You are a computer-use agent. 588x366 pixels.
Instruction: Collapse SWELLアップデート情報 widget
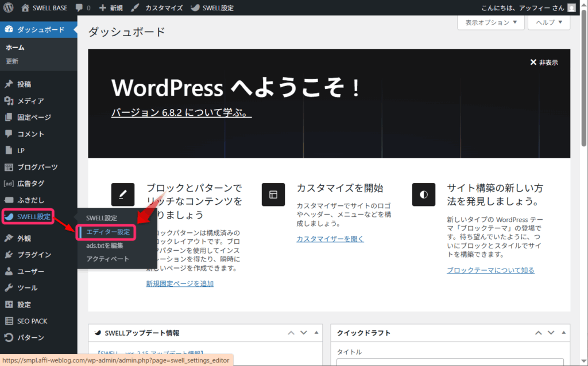click(316, 333)
